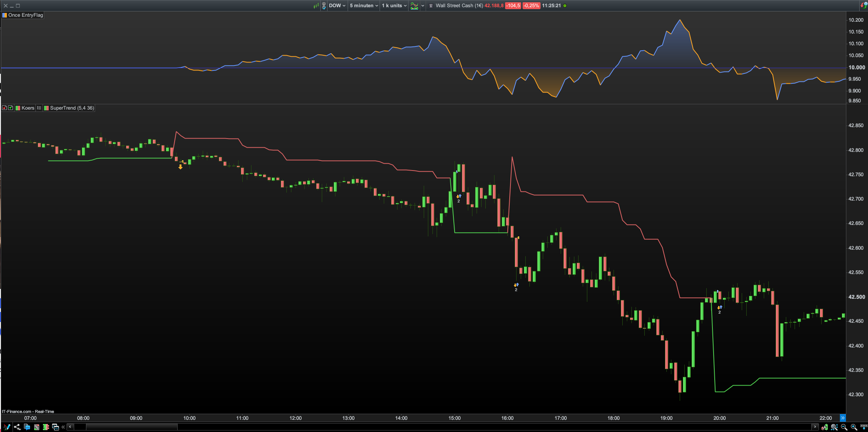
Task: Expand the 5 minuten timeframe dropdown
Action: [x=364, y=6]
